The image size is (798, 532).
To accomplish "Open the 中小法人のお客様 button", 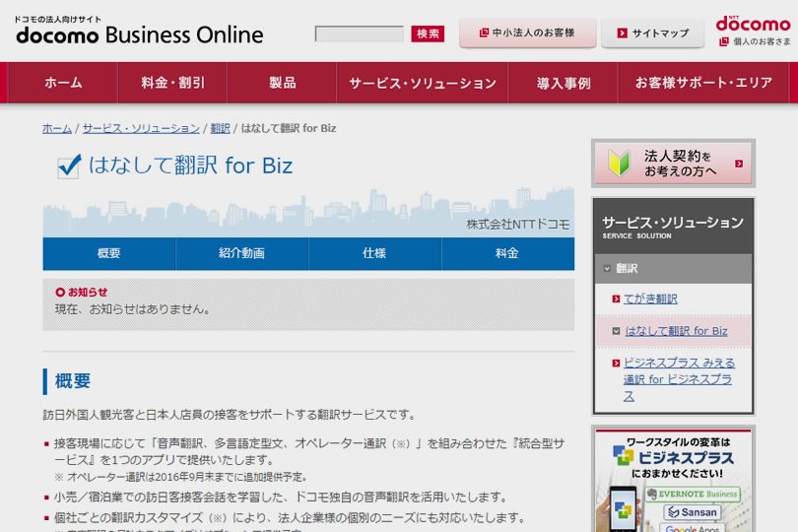I will click(x=527, y=33).
